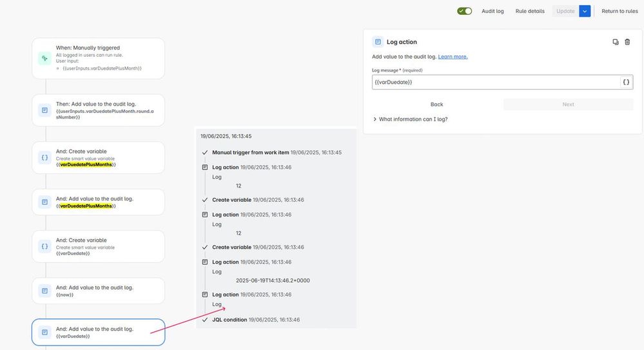The height and width of the screenshot is (350, 644).
Task: Click log icon of varDuedate log step
Action: (44, 333)
